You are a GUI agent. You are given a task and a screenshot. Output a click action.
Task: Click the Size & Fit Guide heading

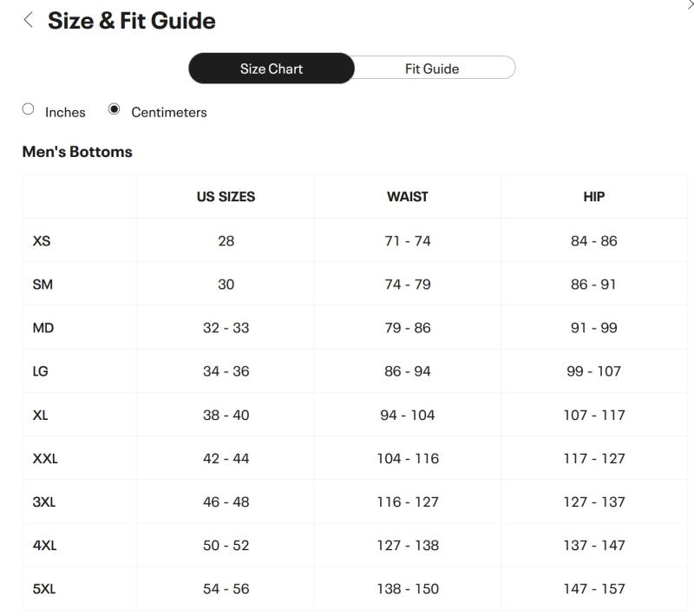point(132,21)
